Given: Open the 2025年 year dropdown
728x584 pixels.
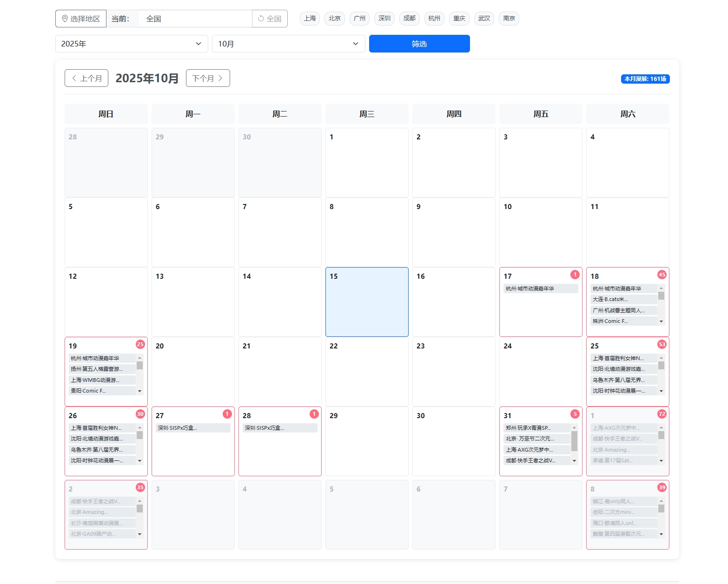Looking at the screenshot, I should click(131, 44).
